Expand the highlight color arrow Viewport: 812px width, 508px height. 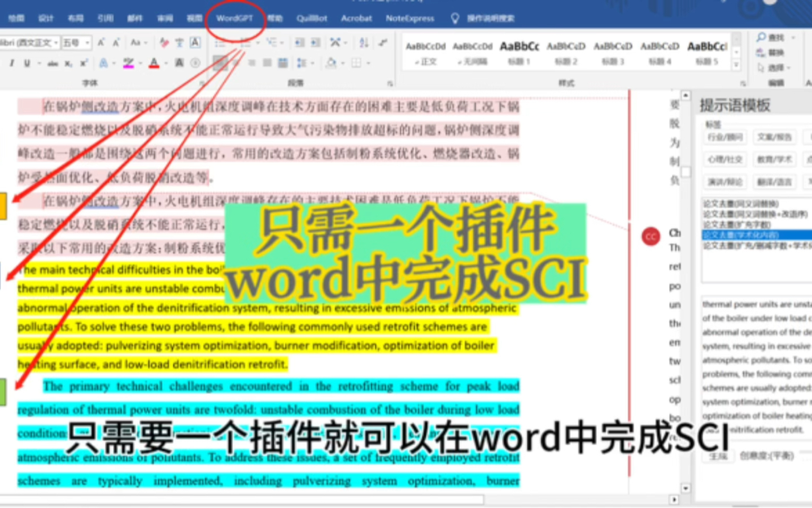(139, 63)
